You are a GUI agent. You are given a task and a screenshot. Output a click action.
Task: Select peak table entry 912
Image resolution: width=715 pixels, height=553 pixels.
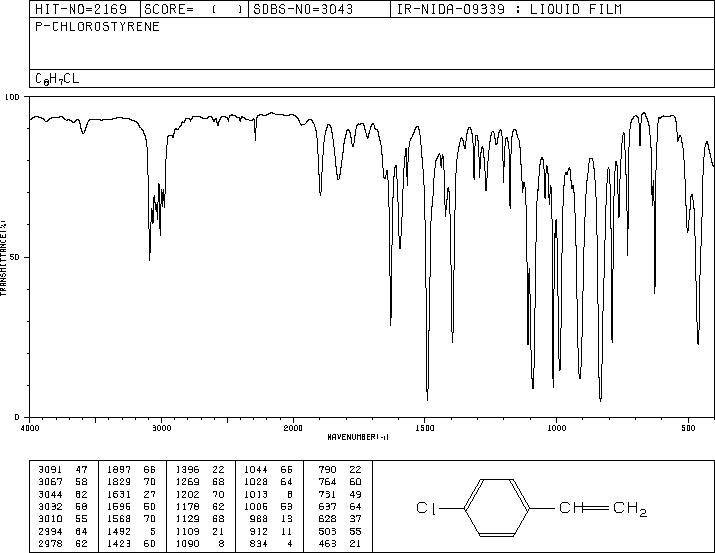coord(258,531)
